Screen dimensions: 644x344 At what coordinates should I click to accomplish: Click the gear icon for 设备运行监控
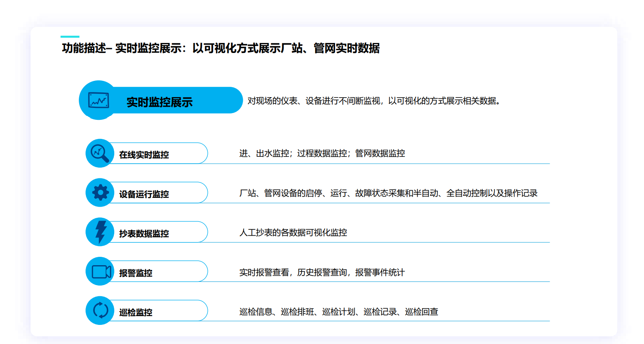point(100,193)
